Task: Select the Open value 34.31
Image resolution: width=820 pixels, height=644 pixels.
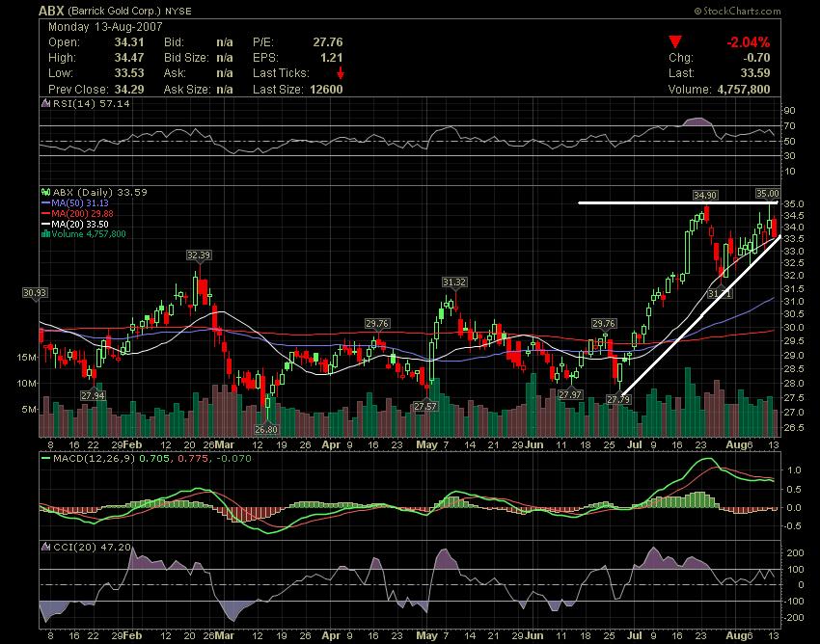Action: 128,42
